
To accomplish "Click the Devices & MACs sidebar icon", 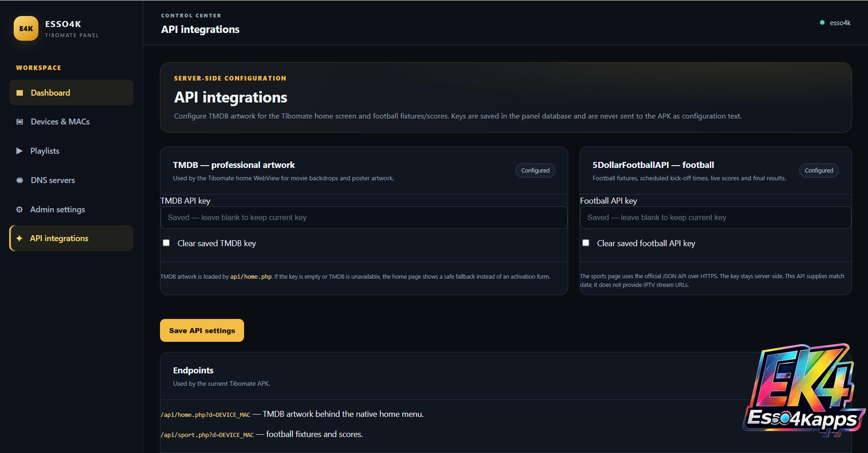I will pyautogui.click(x=20, y=122).
